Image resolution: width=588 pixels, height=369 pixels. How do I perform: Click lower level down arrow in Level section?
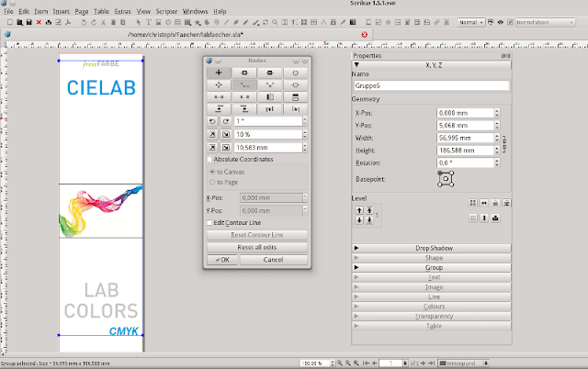coord(359,220)
